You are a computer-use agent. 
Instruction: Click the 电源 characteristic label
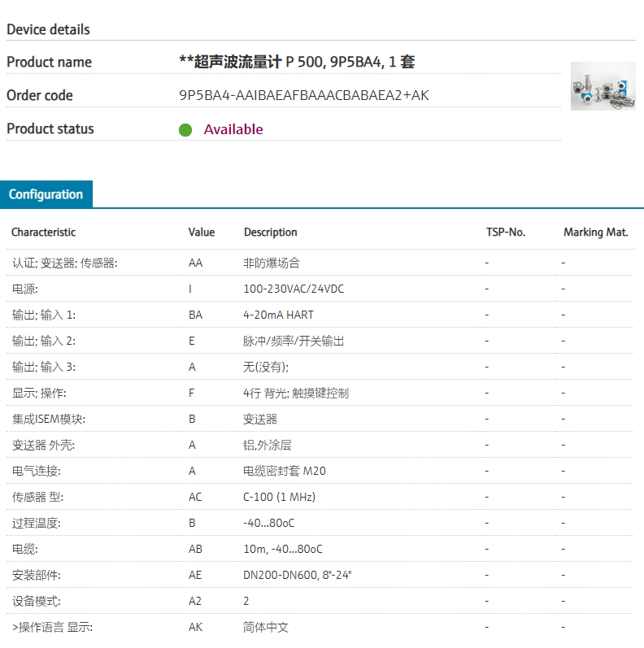[x=25, y=289]
